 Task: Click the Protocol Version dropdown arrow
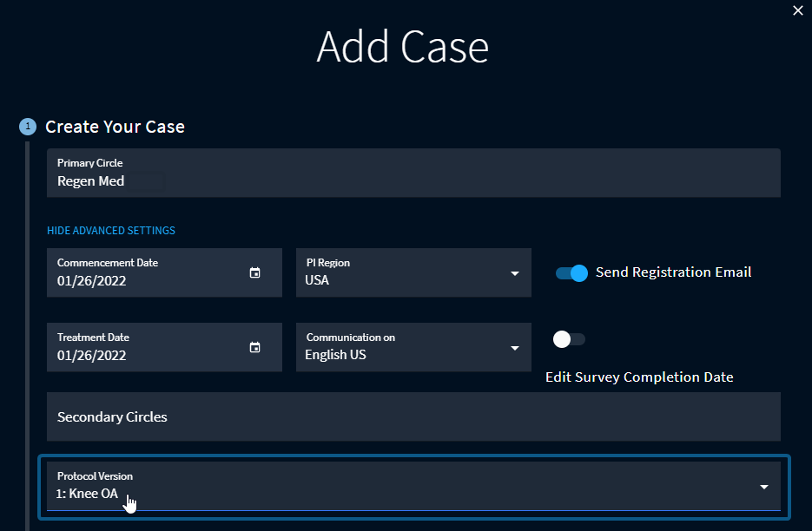tap(764, 487)
